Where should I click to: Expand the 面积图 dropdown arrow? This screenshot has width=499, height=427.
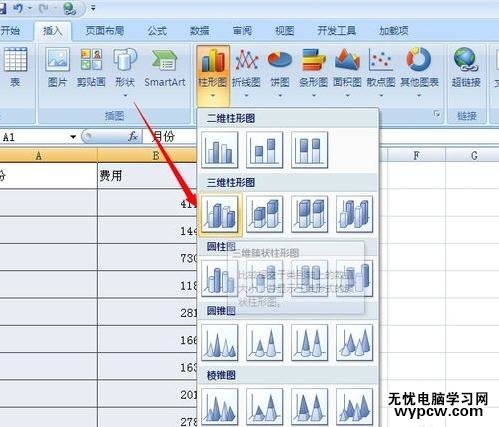click(x=348, y=96)
